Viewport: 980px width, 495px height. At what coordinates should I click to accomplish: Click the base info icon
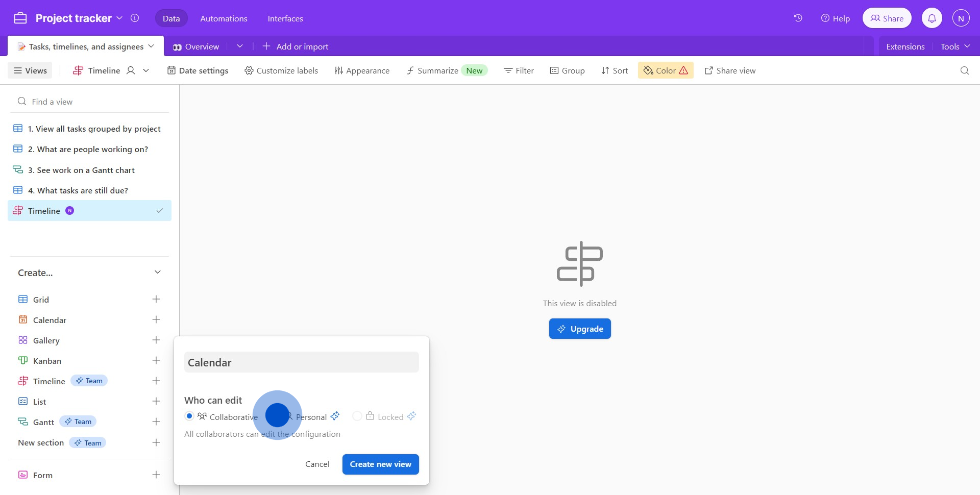[x=135, y=18]
